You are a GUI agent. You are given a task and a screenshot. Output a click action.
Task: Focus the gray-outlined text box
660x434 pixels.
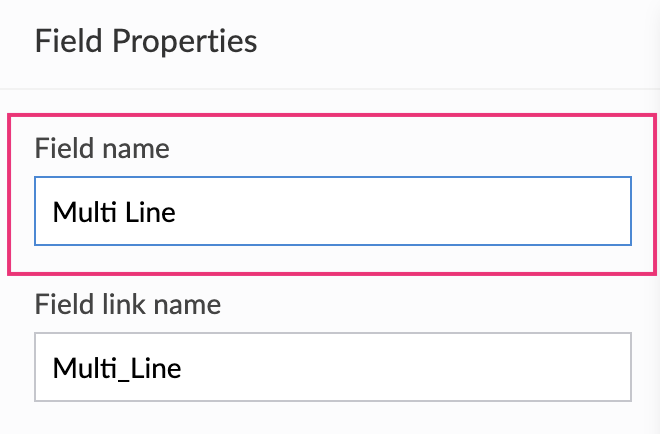332,367
